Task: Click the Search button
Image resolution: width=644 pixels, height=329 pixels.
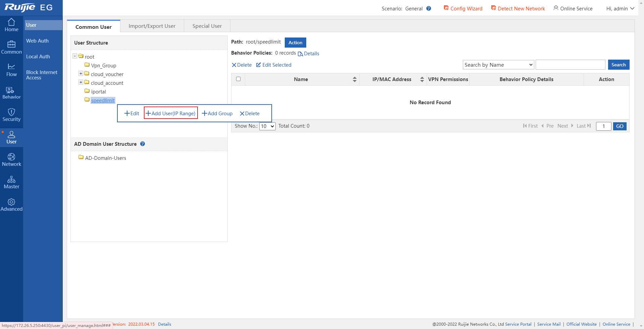Action: 619,65
